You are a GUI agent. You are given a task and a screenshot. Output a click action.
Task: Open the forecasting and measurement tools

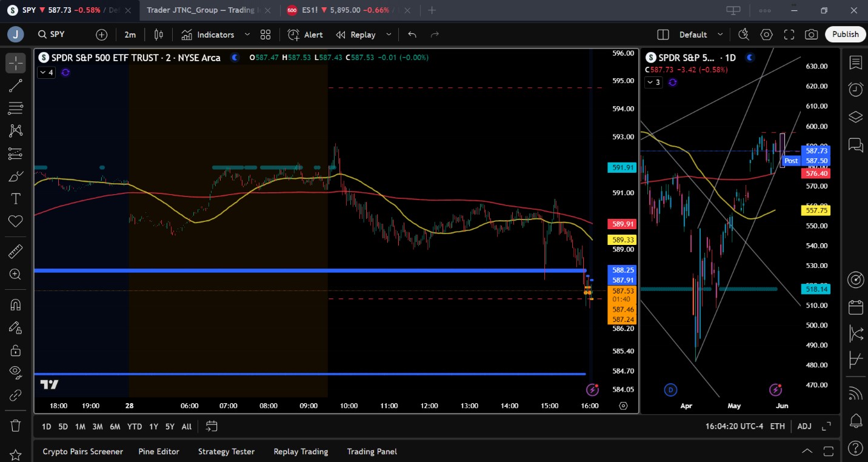point(16,153)
